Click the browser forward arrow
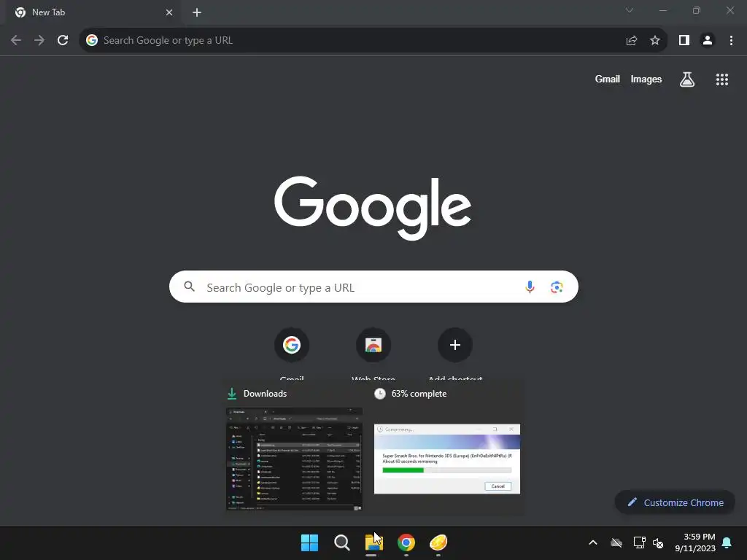747x560 pixels. (x=39, y=41)
